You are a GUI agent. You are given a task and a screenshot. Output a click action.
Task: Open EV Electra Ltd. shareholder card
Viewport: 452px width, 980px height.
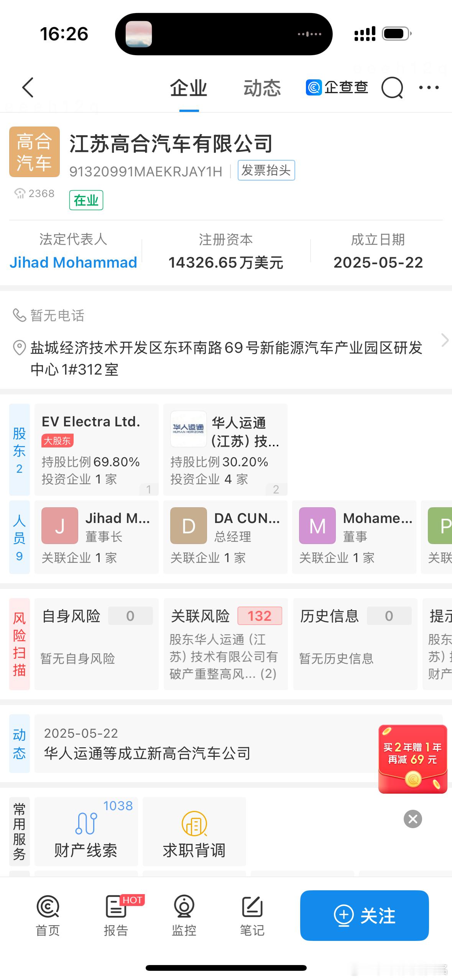point(97,450)
